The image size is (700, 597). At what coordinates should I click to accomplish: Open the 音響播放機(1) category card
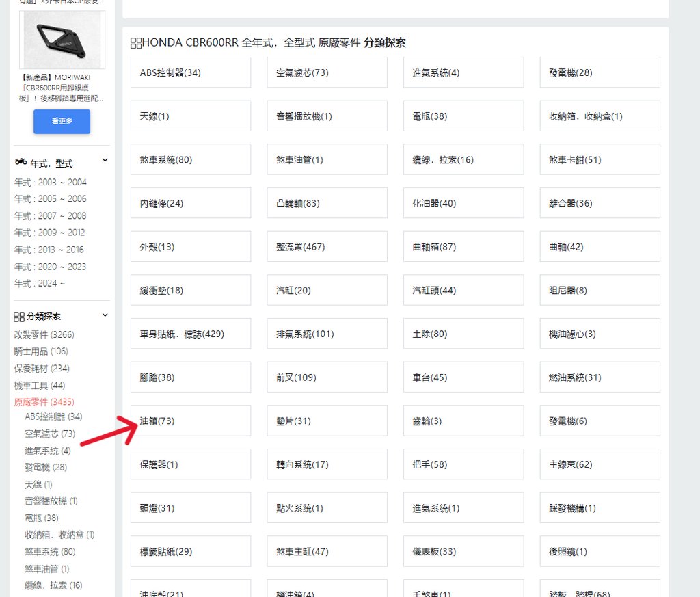point(327,116)
